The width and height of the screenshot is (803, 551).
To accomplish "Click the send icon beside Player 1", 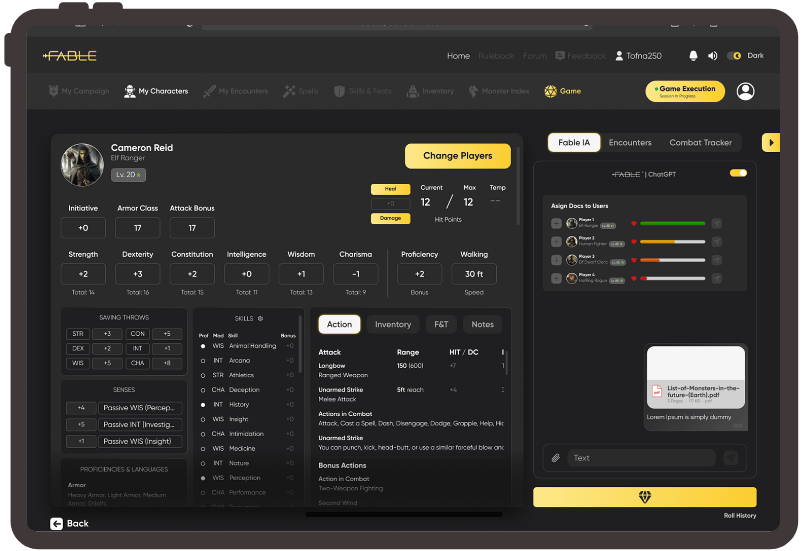I will tap(717, 224).
